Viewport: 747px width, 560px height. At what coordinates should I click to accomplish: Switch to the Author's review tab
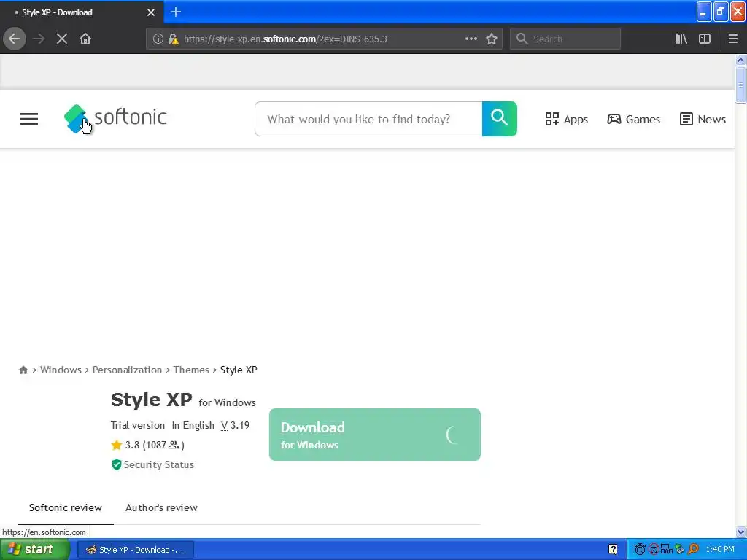(x=161, y=507)
